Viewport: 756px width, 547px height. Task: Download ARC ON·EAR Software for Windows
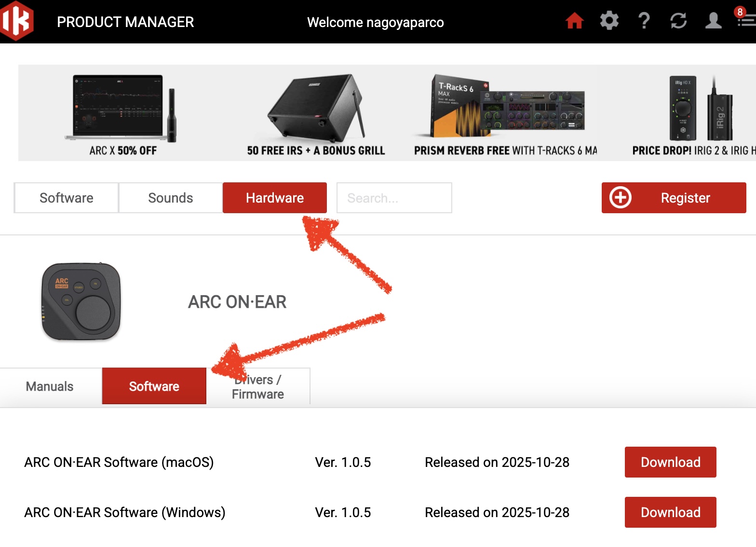tap(670, 512)
